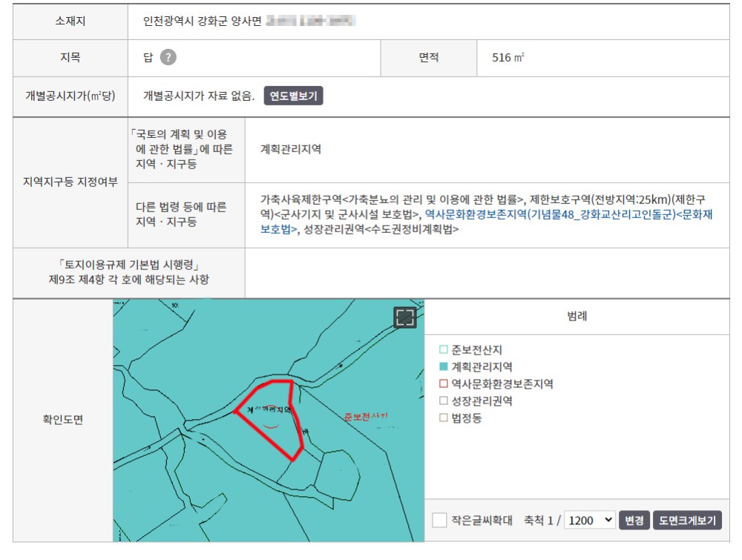Click the 법정동 legend swatch
The height and width of the screenshot is (560, 742).
coord(444,418)
